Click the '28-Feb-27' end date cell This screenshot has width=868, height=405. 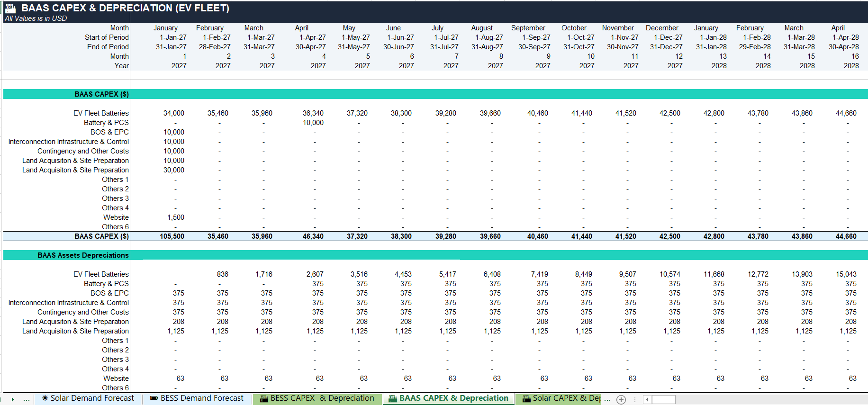215,47
